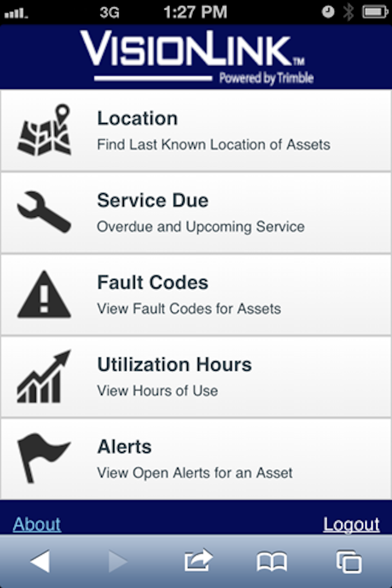392x588 pixels.
Task: Open the Fault Codes menu title
Action: 153,282
